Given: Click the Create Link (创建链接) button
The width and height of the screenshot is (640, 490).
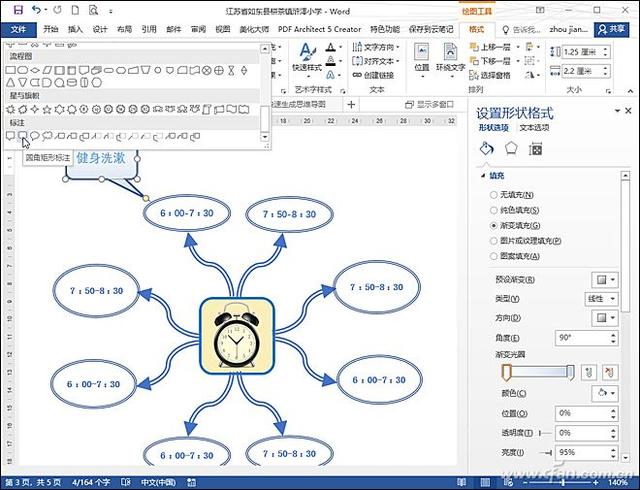Looking at the screenshot, I should (x=378, y=75).
